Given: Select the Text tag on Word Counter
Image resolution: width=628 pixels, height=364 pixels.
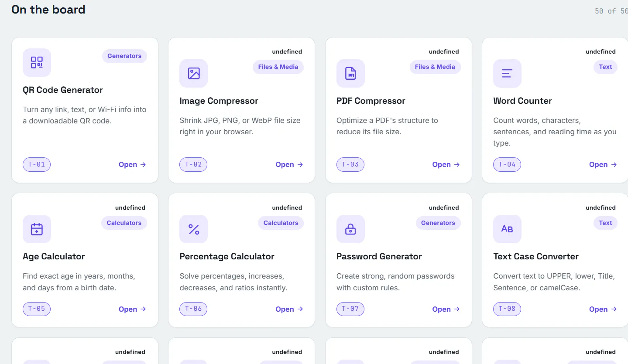Looking at the screenshot, I should [605, 67].
